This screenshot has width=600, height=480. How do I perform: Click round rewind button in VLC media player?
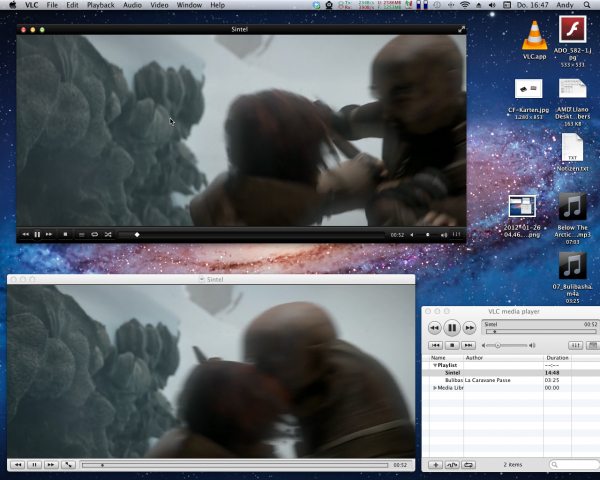(434, 328)
